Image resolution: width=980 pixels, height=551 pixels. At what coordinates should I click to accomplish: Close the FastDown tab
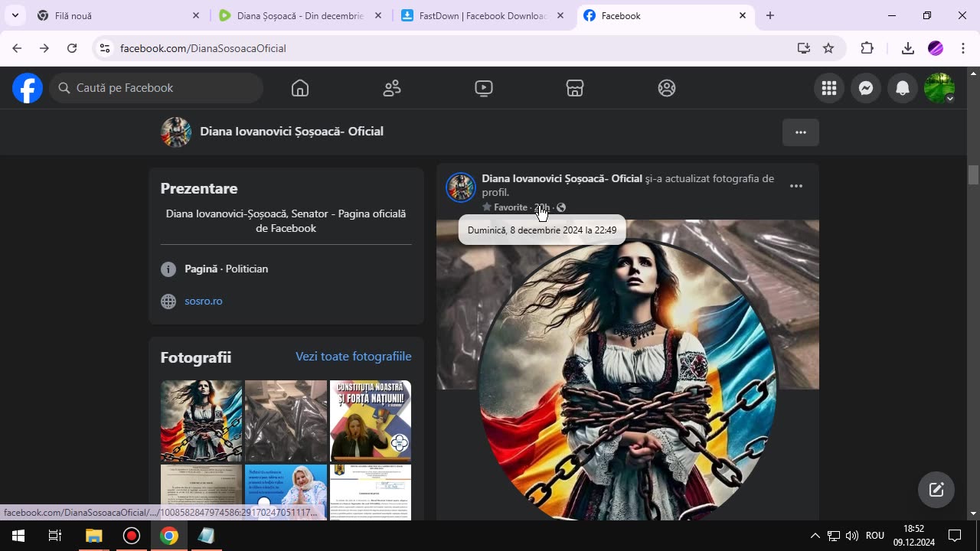click(x=560, y=15)
